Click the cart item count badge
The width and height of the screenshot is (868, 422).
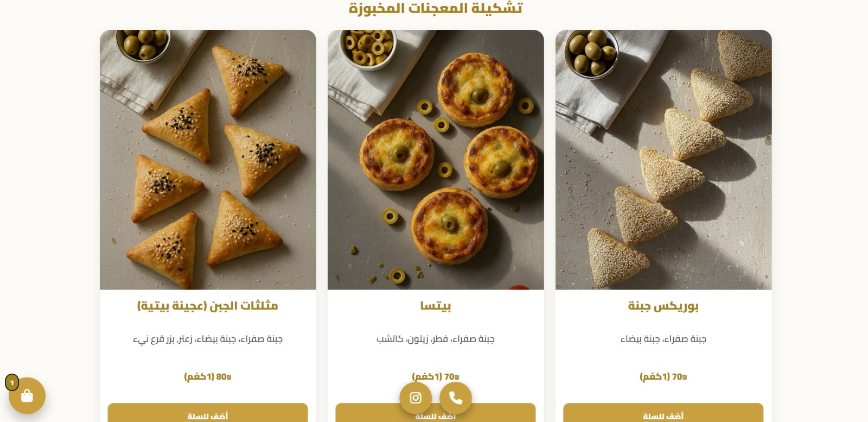(12, 383)
